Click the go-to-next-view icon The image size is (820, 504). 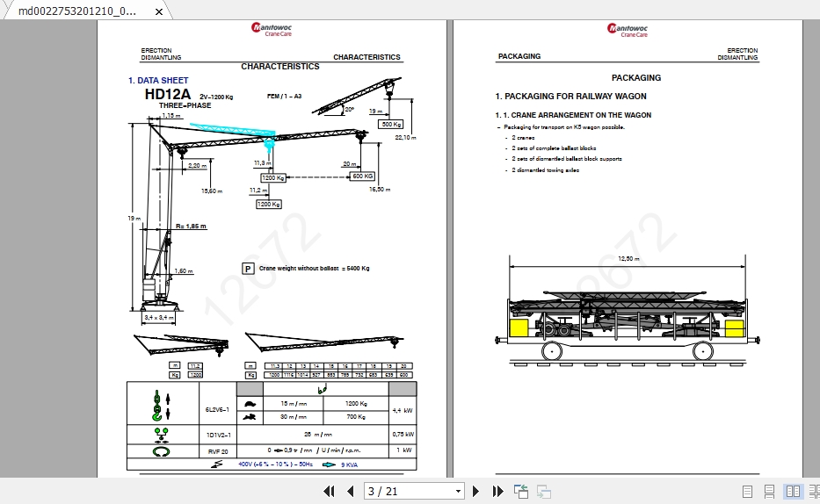click(544, 492)
